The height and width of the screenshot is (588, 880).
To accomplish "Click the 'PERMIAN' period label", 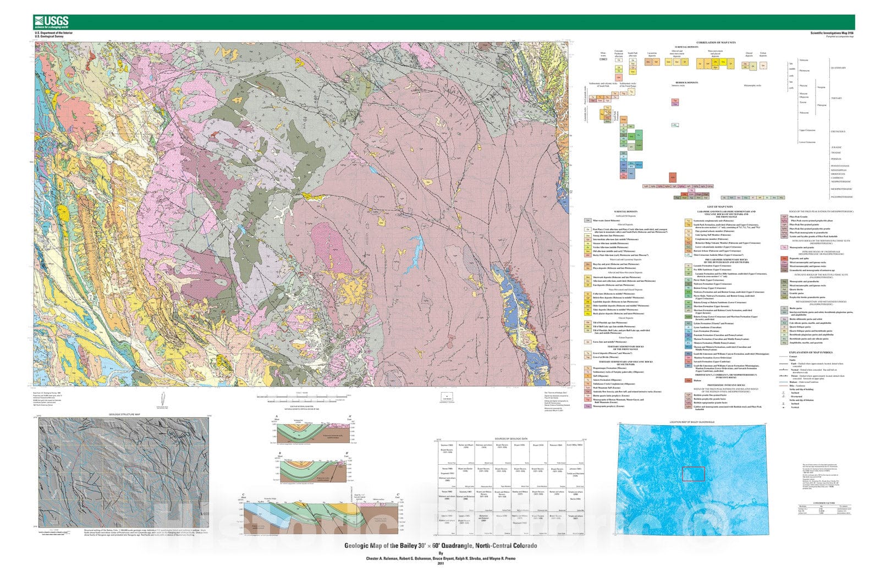I will click(x=836, y=159).
